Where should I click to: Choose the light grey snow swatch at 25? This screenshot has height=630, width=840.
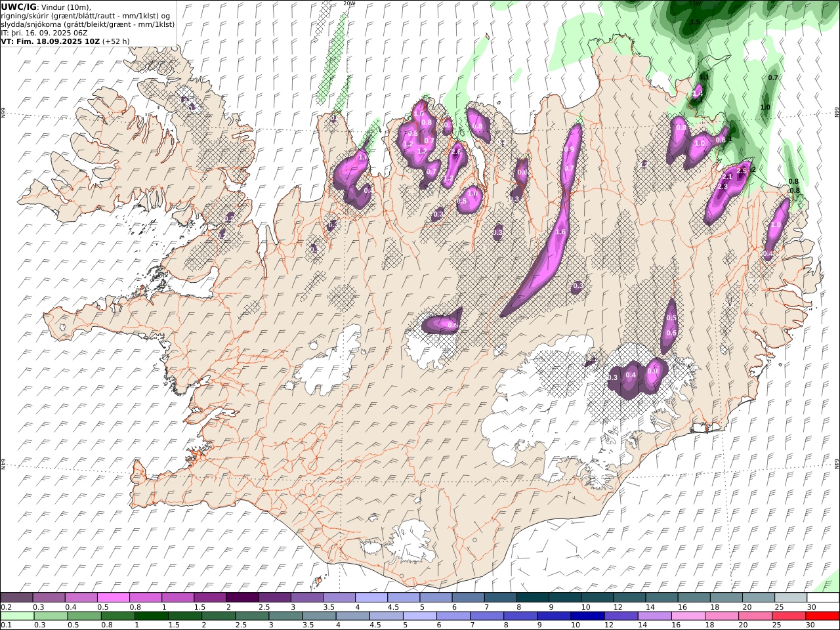[789, 597]
